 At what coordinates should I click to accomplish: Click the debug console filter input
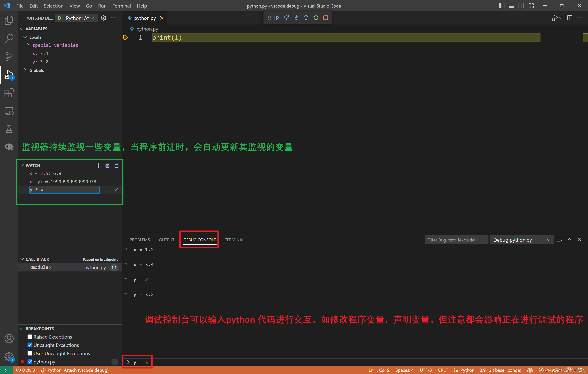(x=457, y=240)
